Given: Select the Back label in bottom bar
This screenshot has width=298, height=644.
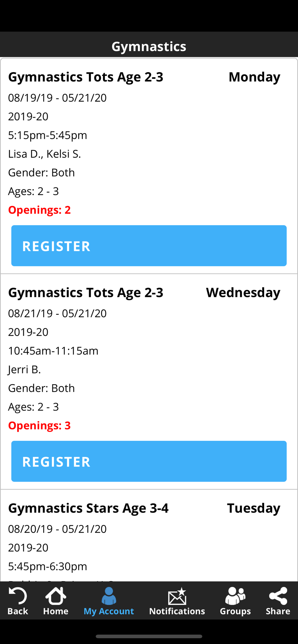Looking at the screenshot, I should (x=18, y=611).
